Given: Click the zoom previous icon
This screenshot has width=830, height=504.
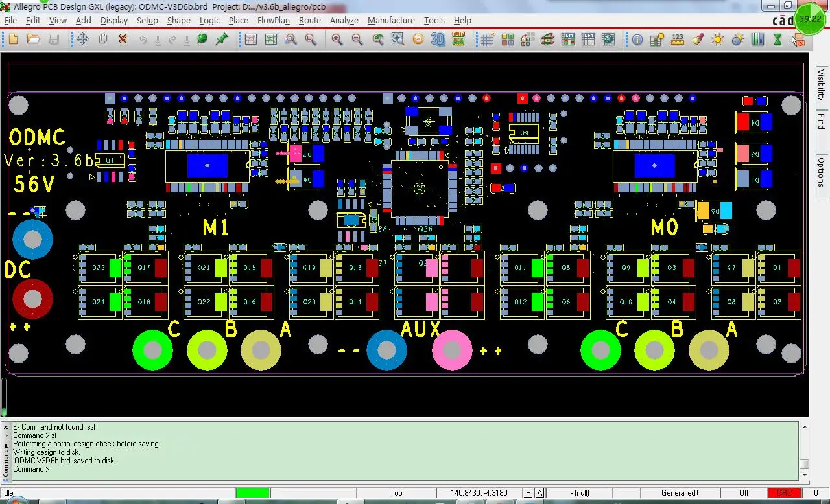Looking at the screenshot, I should (377, 40).
